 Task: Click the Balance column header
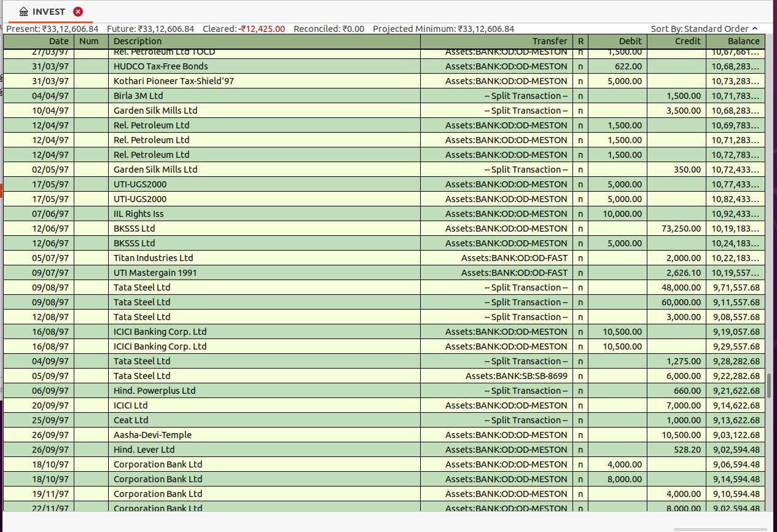click(x=735, y=41)
